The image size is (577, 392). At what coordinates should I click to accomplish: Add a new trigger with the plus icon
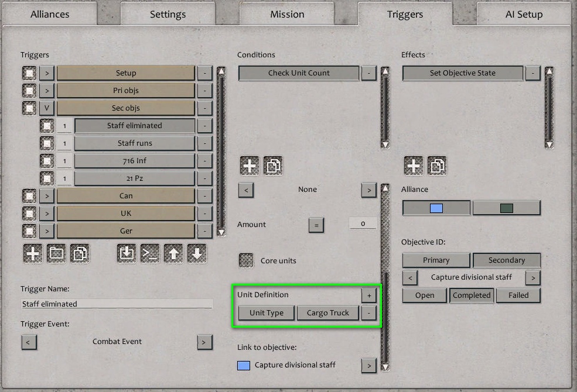(33, 253)
